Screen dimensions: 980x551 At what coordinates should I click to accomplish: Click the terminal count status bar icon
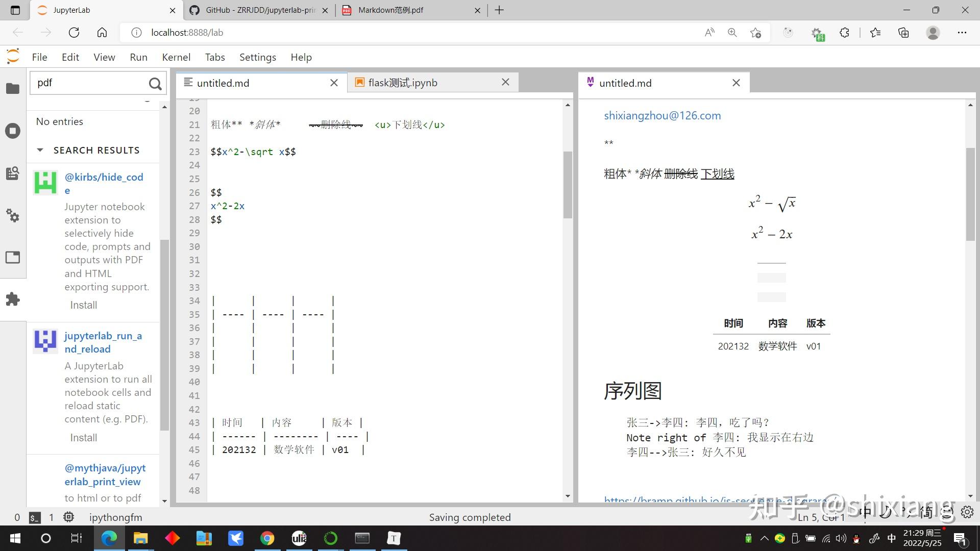35,517
